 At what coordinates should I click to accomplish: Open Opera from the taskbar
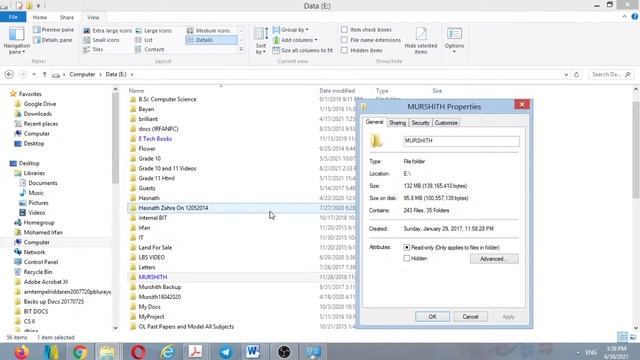[x=138, y=351]
